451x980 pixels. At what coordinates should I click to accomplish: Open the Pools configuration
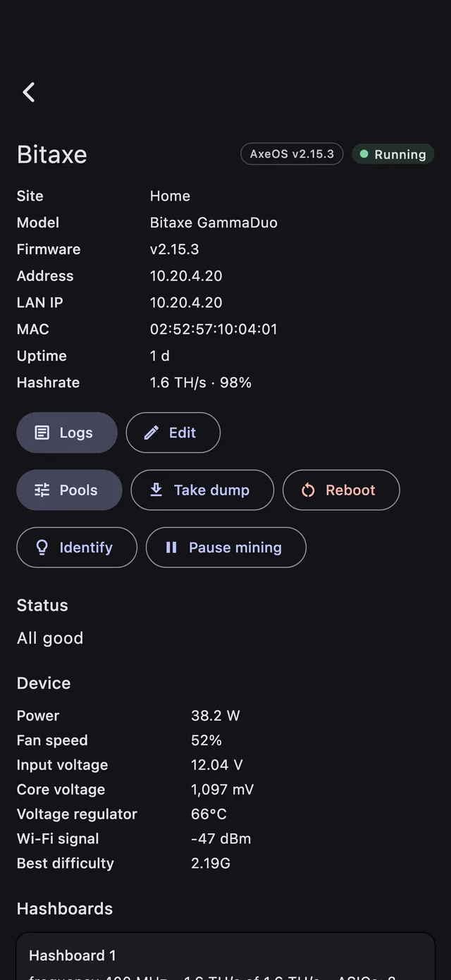(x=69, y=490)
